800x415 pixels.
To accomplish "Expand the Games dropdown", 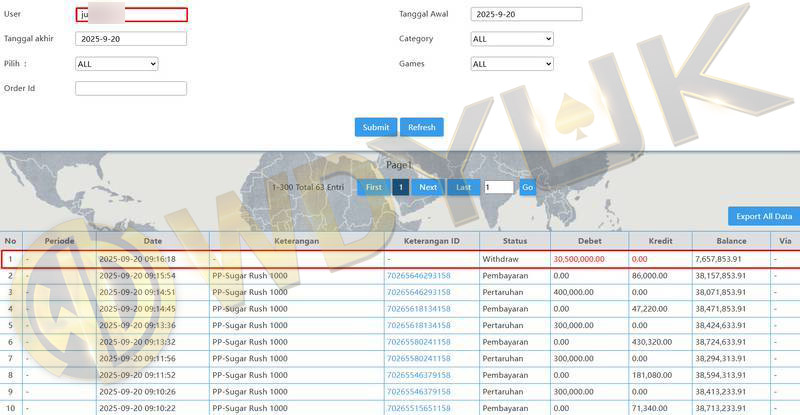I will coord(511,64).
